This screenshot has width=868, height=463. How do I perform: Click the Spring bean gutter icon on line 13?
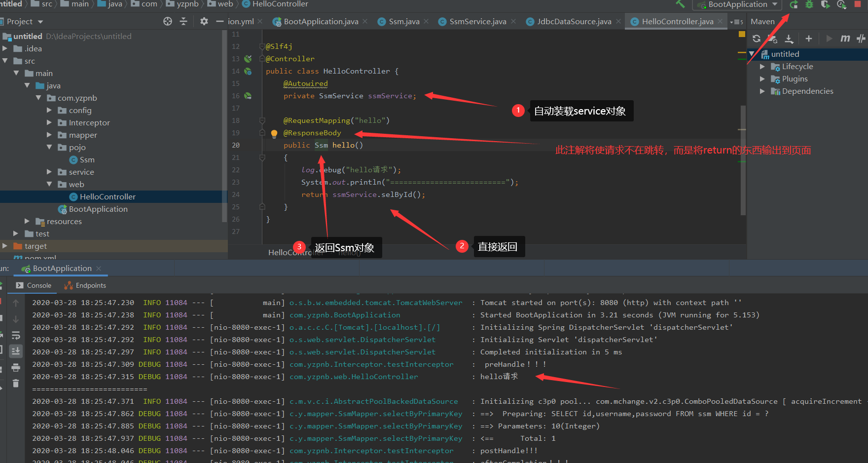tap(248, 59)
